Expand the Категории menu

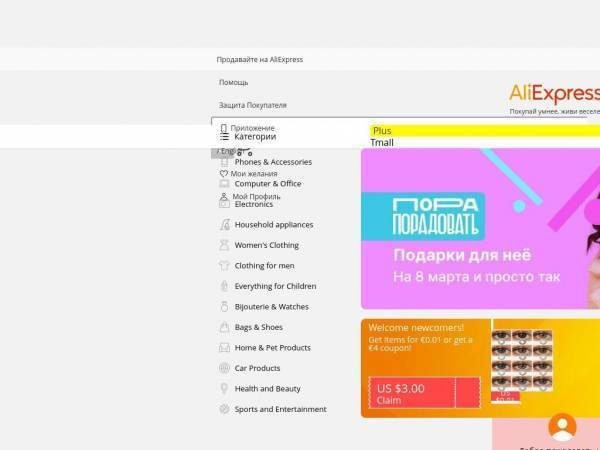255,137
